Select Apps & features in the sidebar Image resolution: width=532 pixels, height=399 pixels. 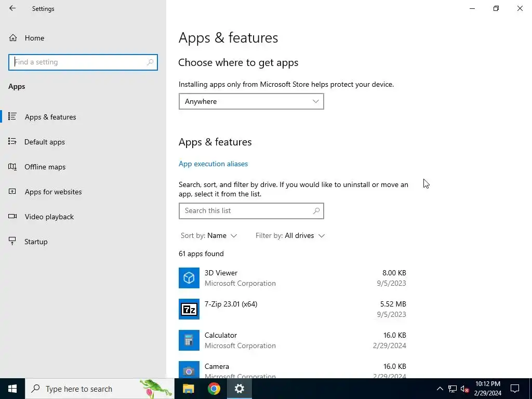[50, 117]
